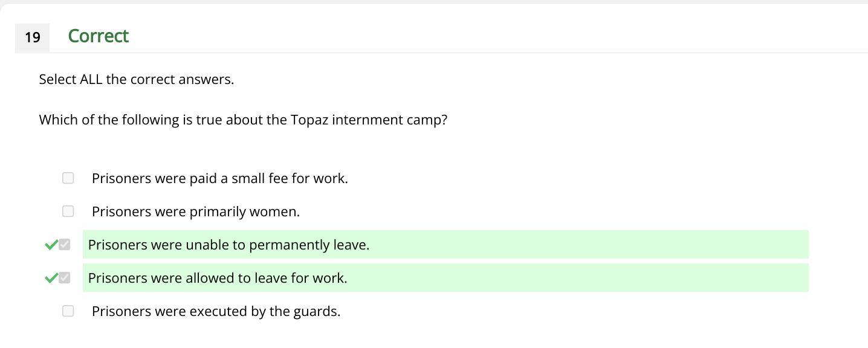868x348 pixels.
Task: Click answer text 'Prisoners were allowed to leave for work.'
Action: click(218, 278)
